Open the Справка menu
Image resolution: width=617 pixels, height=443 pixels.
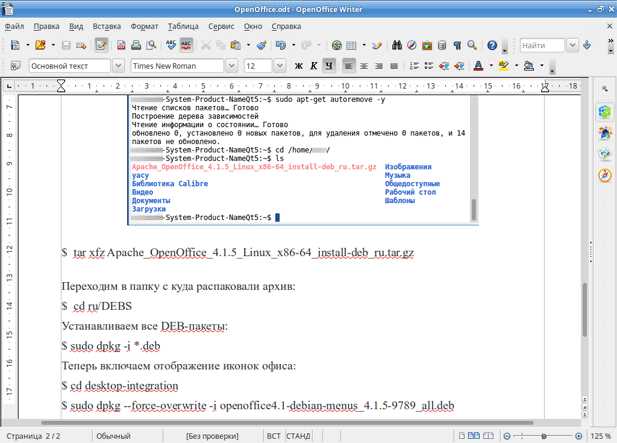click(x=286, y=26)
